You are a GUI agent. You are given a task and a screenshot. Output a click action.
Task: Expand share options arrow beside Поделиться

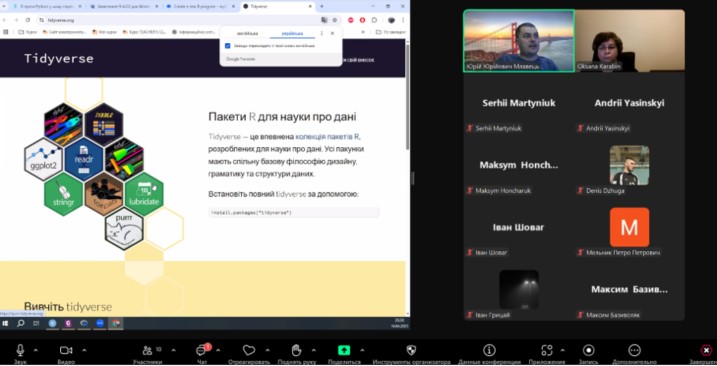pyautogui.click(x=362, y=350)
